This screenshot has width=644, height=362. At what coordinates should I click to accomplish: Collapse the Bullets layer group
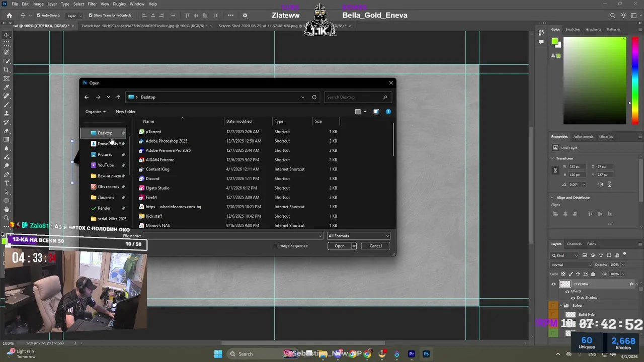pyautogui.click(x=560, y=306)
